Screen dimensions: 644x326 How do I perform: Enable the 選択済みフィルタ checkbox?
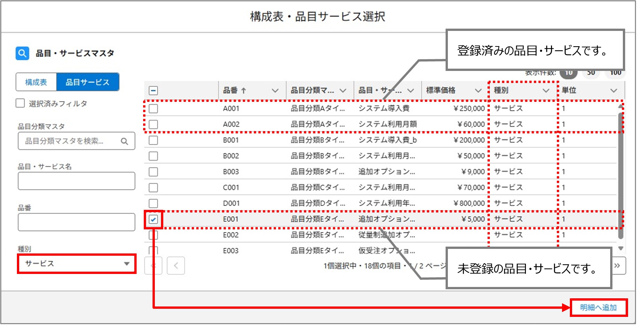20,103
